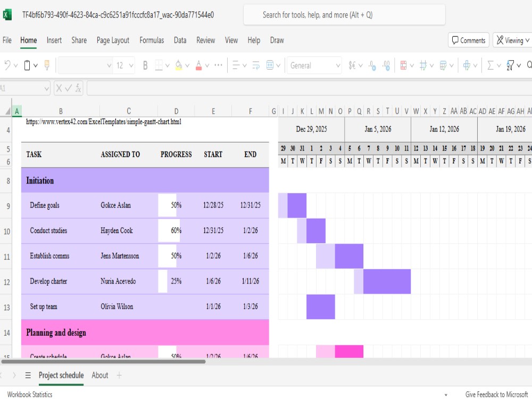Screen dimensions: 532x399
Task: Open the File menu
Action: [x=7, y=40]
